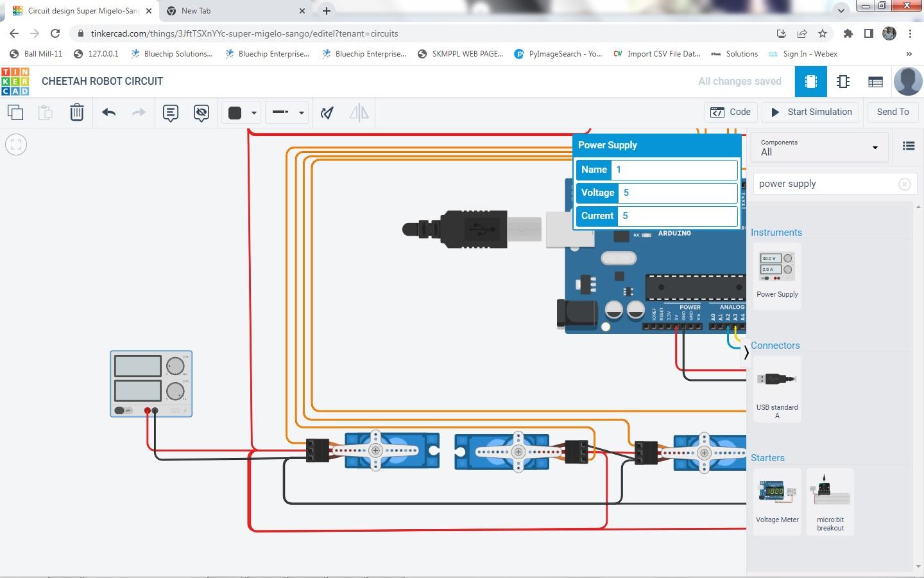Close the New Tab browser tab

coord(302,11)
